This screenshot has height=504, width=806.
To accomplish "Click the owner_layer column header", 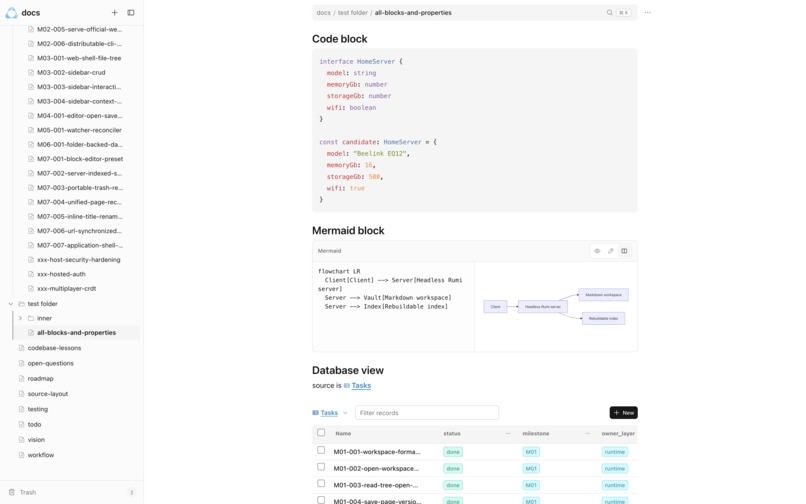I will point(618,434).
